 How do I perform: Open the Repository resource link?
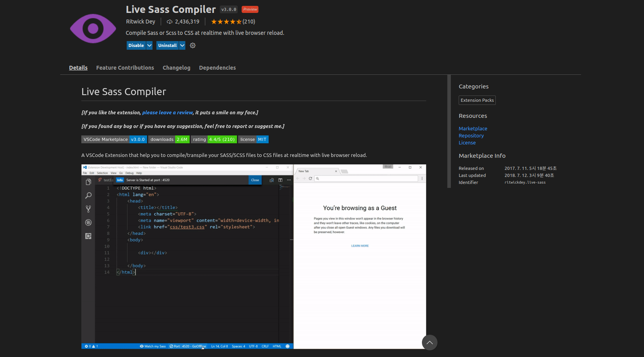[471, 135]
